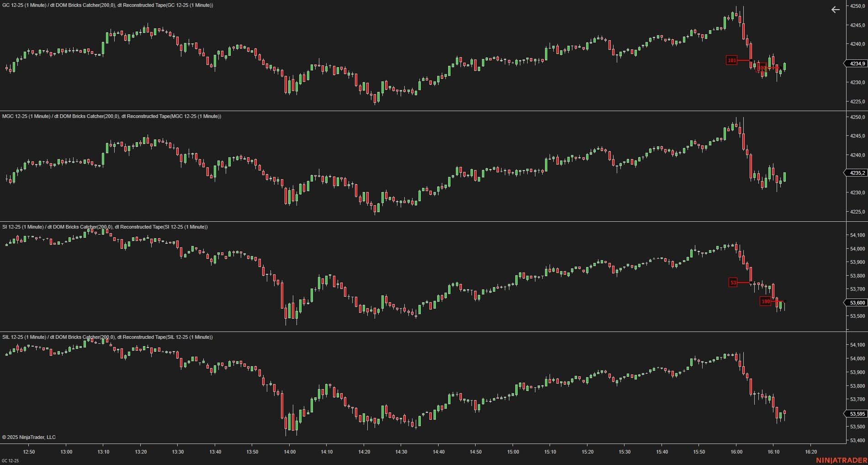
Task: Click the 53,400 label on the SIL price axis
Action: coord(857,440)
